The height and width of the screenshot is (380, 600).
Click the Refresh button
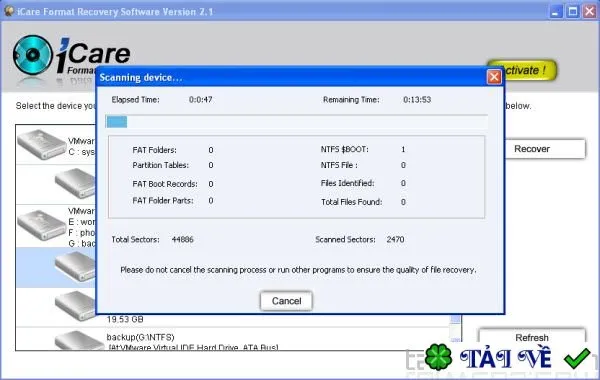[532, 337]
